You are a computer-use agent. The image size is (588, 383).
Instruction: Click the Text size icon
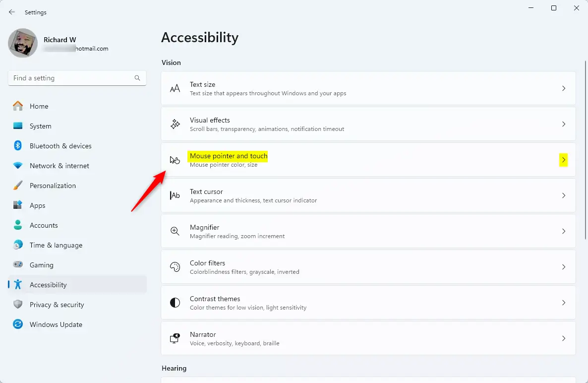(175, 88)
